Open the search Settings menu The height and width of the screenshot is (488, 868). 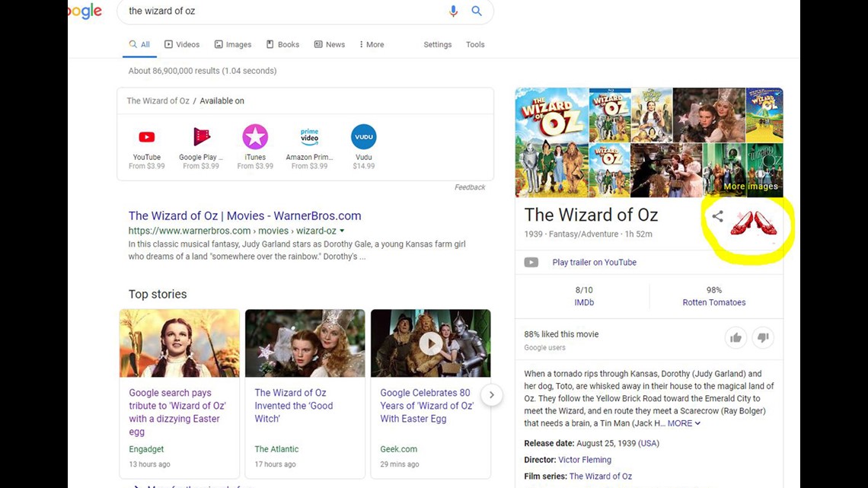tap(437, 44)
